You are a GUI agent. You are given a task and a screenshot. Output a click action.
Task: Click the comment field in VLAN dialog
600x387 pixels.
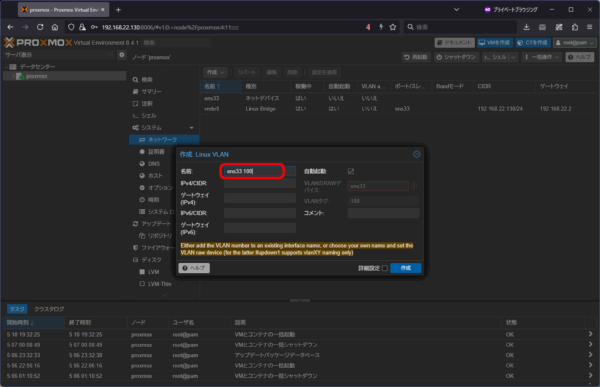(383, 213)
